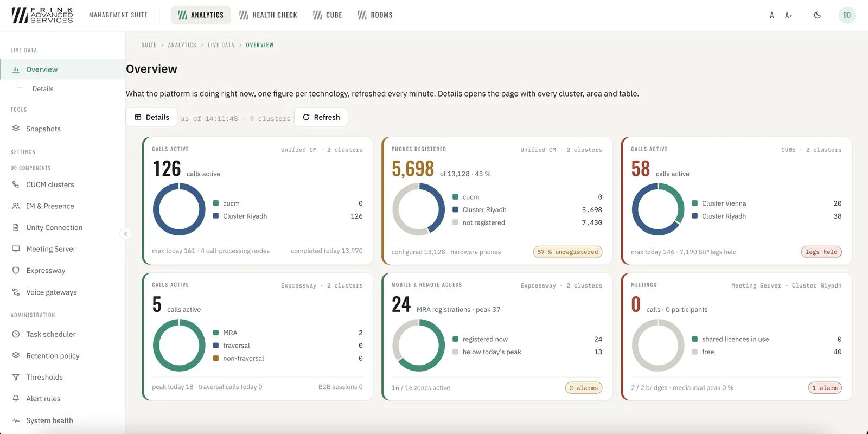Click the Meetings donut chart

[658, 345]
